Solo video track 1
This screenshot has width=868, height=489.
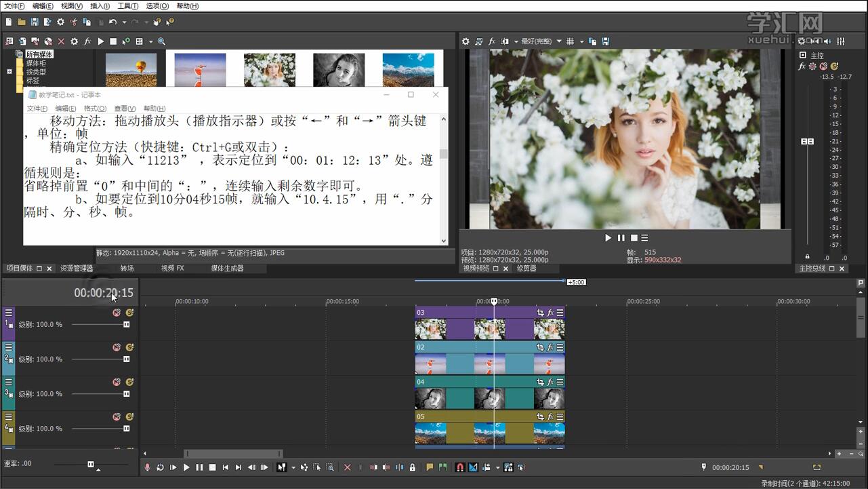pyautogui.click(x=129, y=313)
